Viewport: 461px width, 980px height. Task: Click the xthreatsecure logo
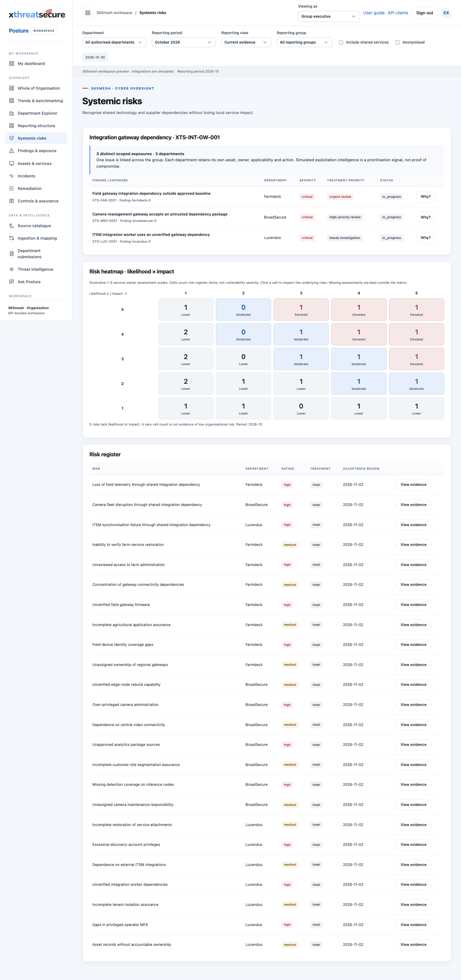(37, 14)
